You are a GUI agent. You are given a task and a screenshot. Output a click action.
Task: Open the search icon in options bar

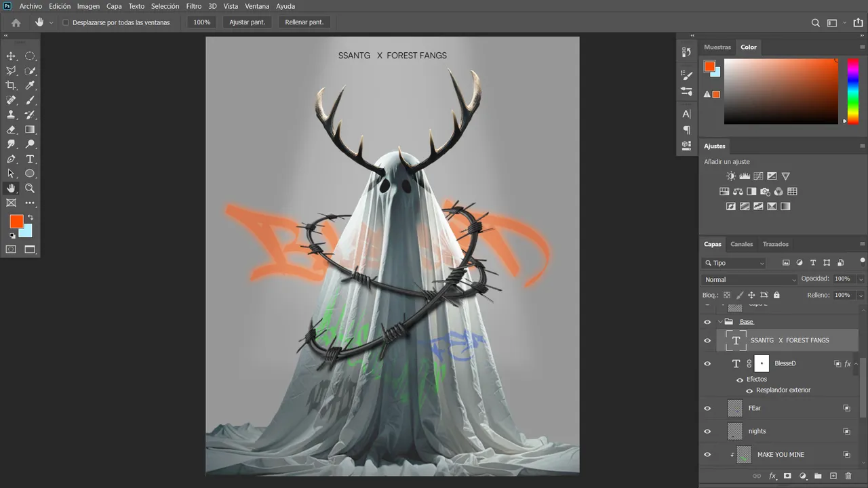(816, 22)
